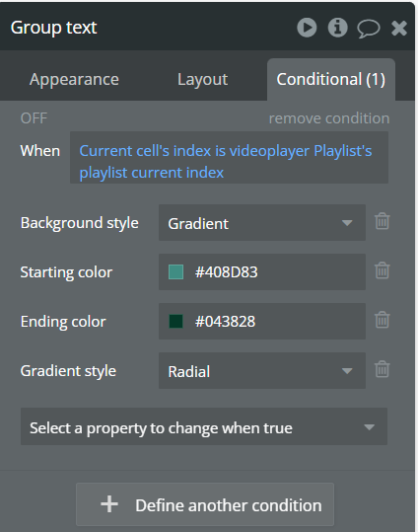Screen dimensions: 418x532
Task: Open the ending color #043828 swatch
Action: (x=175, y=322)
